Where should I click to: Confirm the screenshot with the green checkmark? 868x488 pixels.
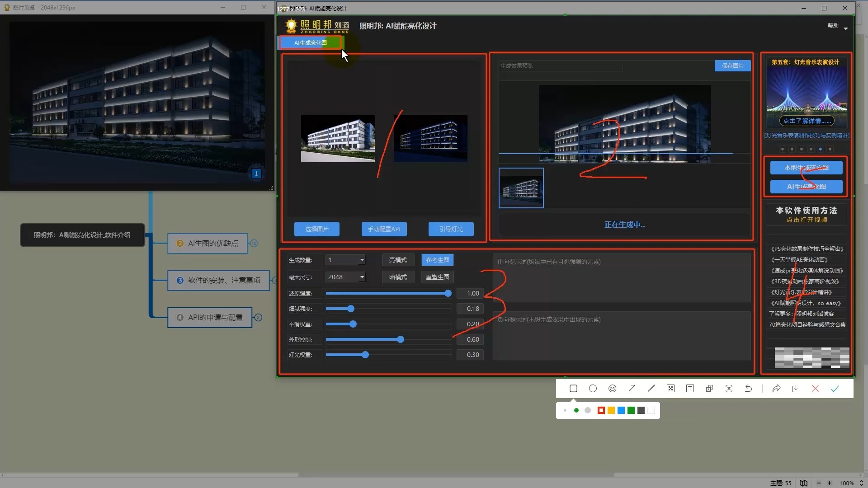coord(835,389)
